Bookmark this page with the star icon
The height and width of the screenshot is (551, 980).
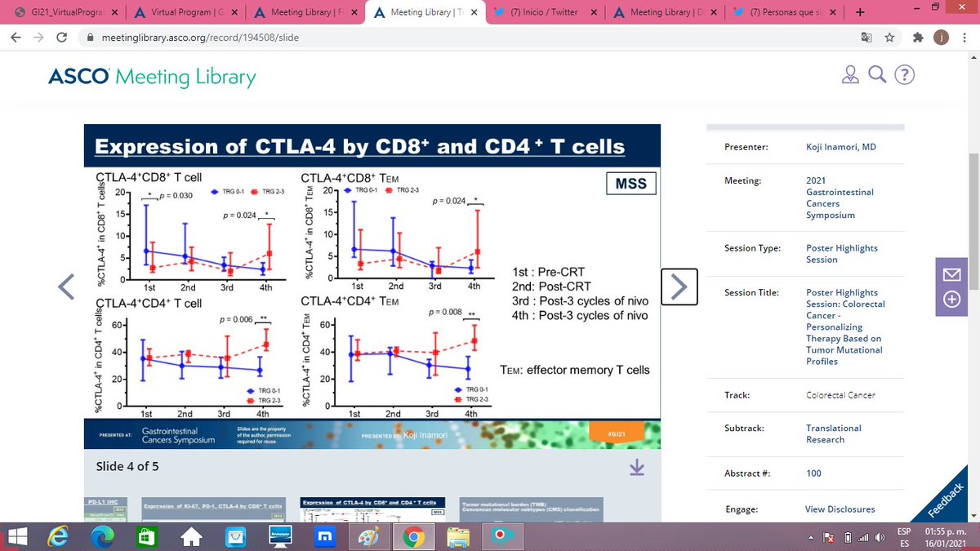click(x=889, y=38)
